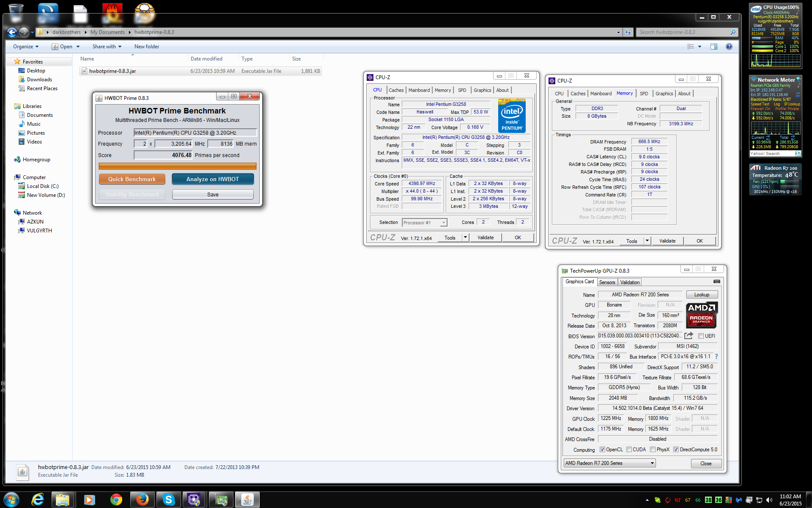Open the Organize dropdown menu
Viewport: 812px width, 508px height.
coord(26,47)
